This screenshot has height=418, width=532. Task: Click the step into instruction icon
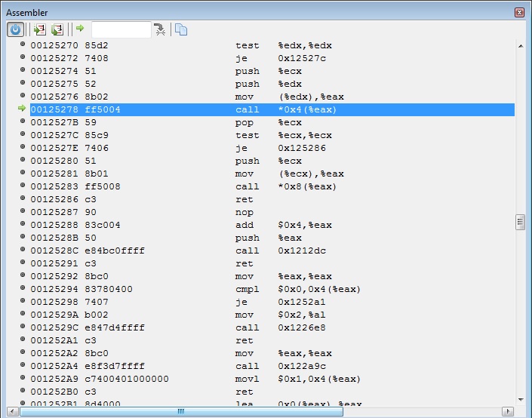tap(40, 29)
